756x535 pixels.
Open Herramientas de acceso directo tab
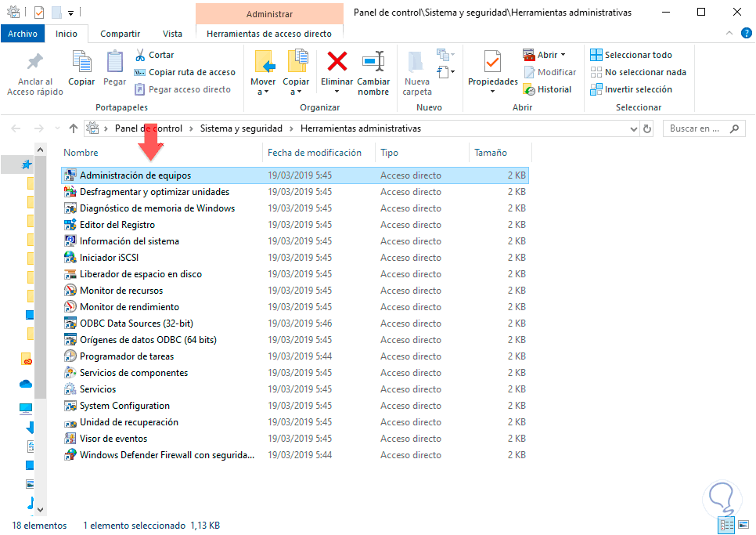(x=269, y=34)
